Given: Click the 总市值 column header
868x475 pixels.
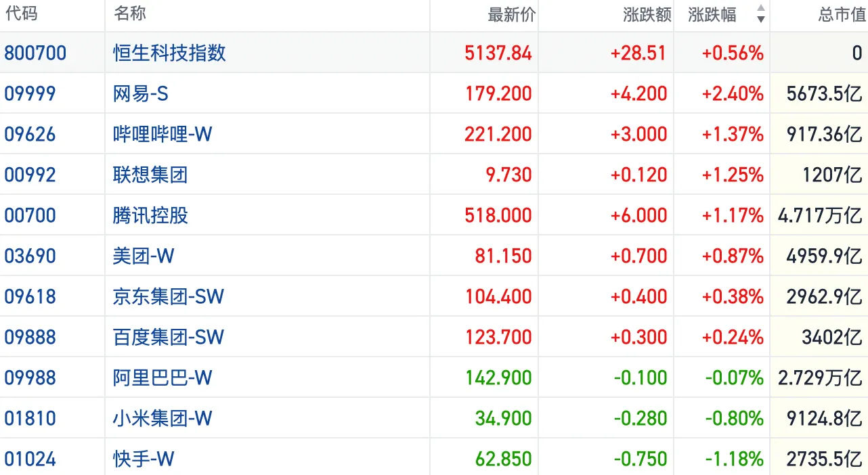Looking at the screenshot, I should click(841, 15).
